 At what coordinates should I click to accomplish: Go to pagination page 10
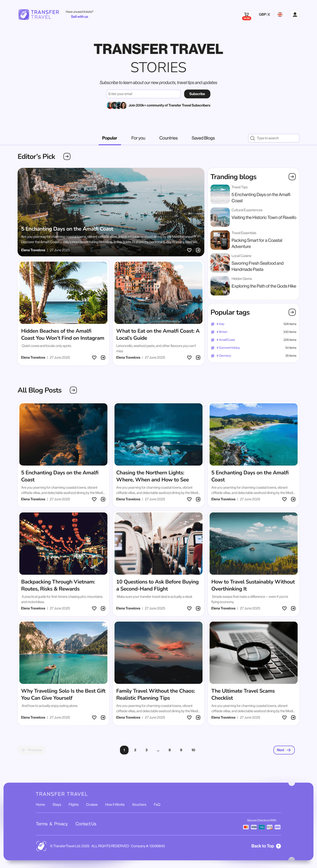point(193,750)
